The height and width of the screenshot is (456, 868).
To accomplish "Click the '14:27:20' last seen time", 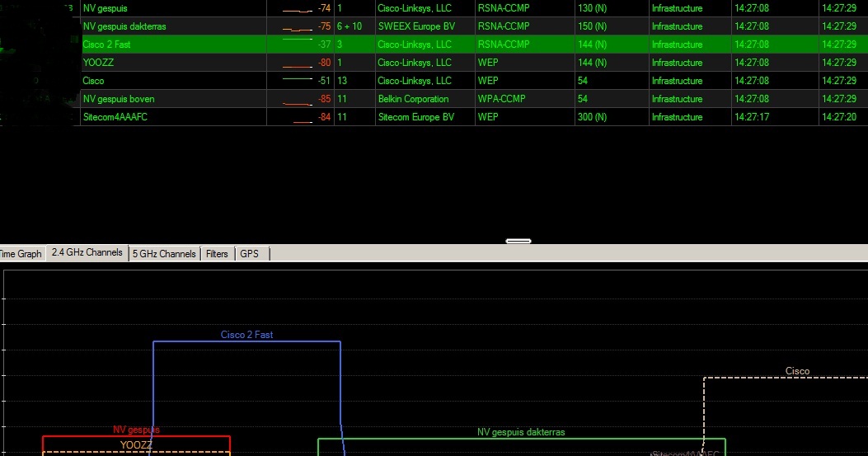I will [x=839, y=117].
